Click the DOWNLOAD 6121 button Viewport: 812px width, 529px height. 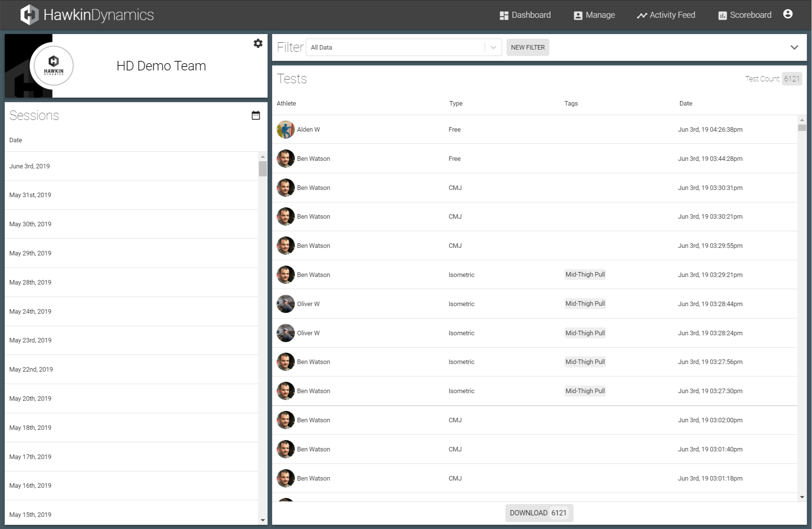(537, 512)
